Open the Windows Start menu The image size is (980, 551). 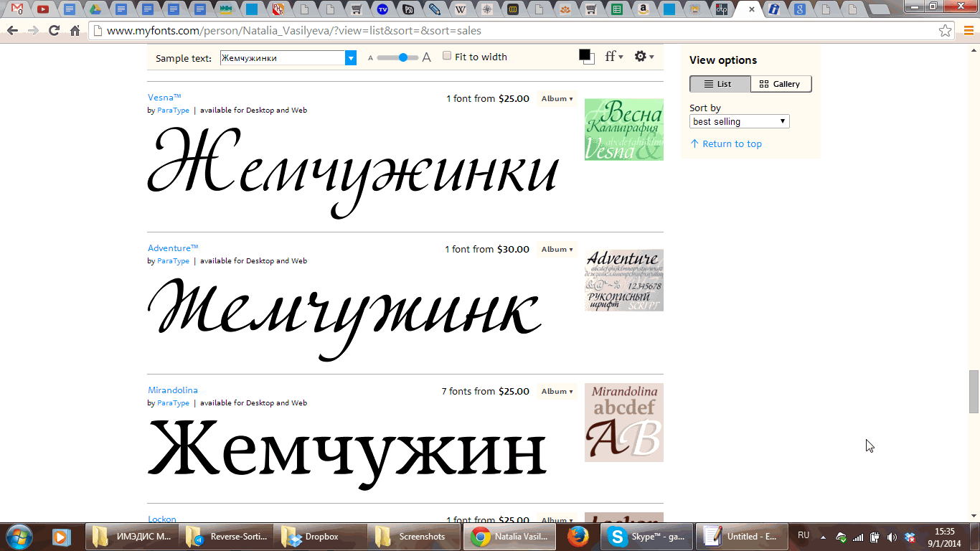(19, 536)
